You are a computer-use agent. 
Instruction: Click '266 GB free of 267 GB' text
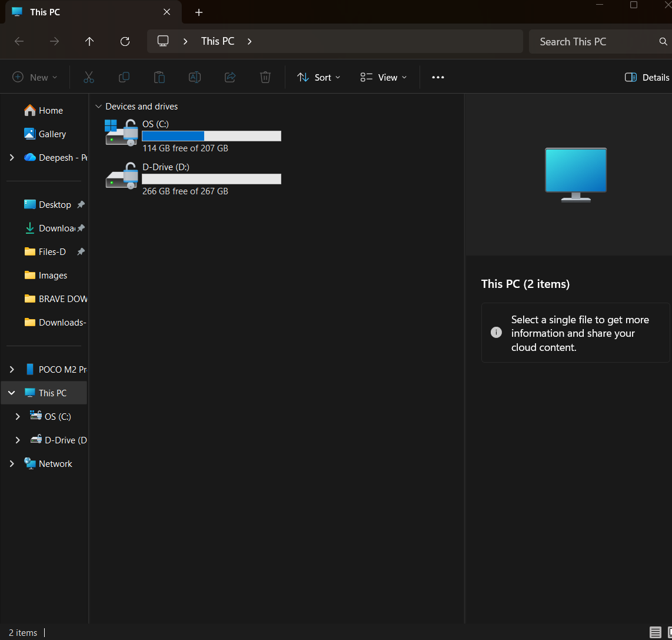point(185,191)
